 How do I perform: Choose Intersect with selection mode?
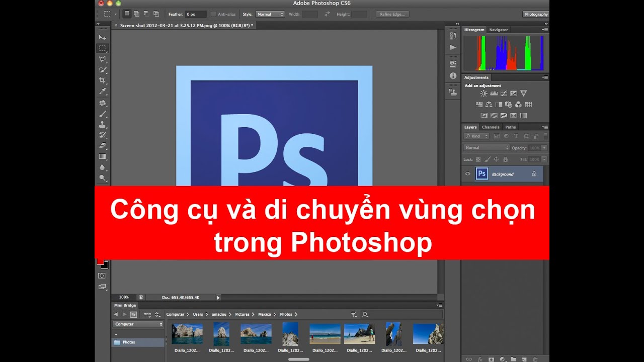pos(156,14)
